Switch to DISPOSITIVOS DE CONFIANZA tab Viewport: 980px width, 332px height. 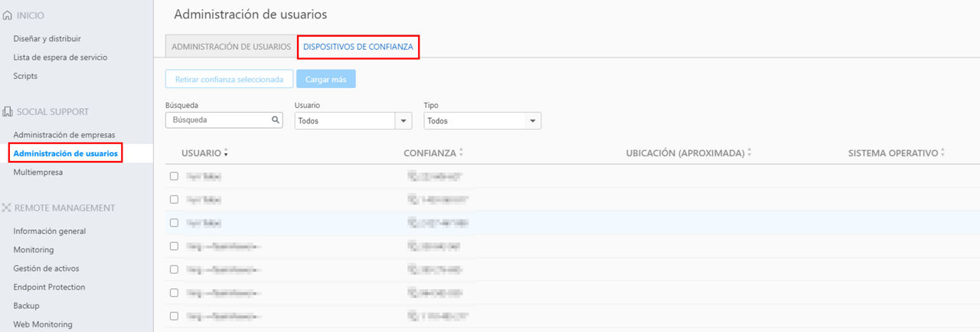pos(358,47)
